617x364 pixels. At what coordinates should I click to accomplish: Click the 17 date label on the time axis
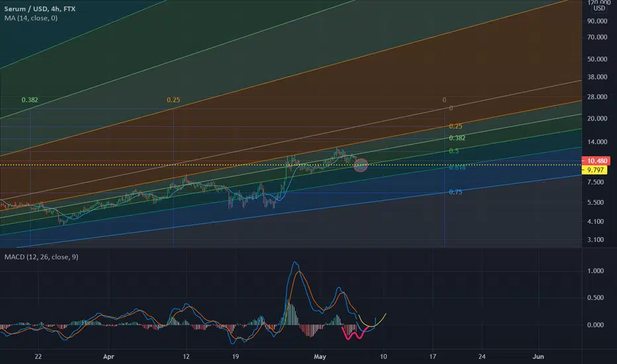(x=432, y=357)
